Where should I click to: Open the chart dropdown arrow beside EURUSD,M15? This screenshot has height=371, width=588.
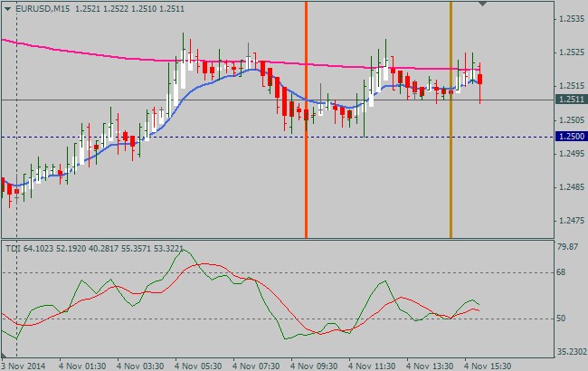[7, 9]
